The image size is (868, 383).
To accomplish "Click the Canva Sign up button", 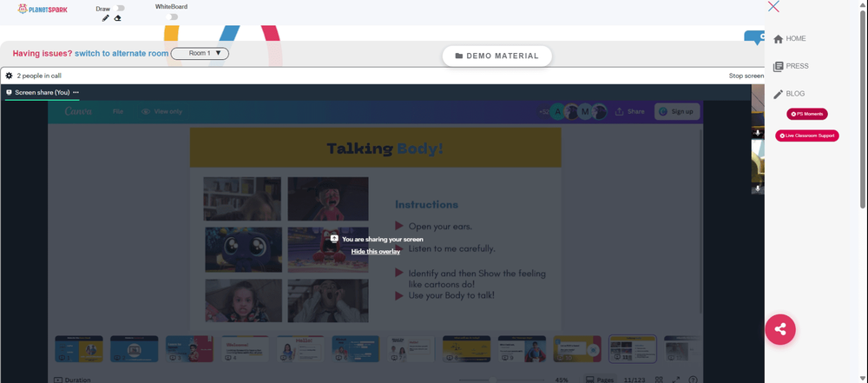I will 677,111.
